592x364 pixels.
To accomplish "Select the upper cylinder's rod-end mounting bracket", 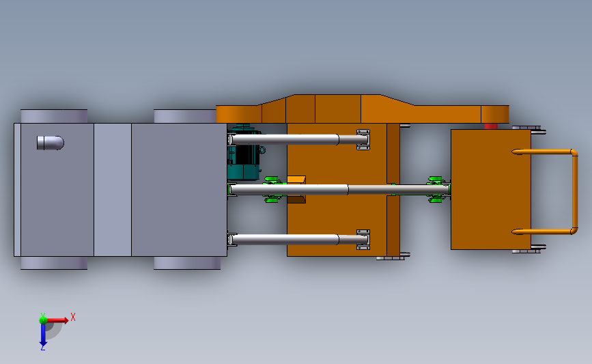I will pos(363,140).
